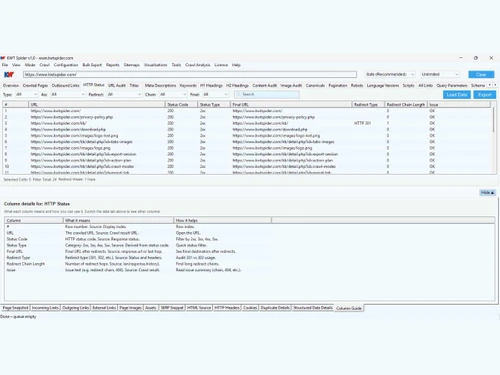Open the Redirect filter dropdown

[124, 95]
